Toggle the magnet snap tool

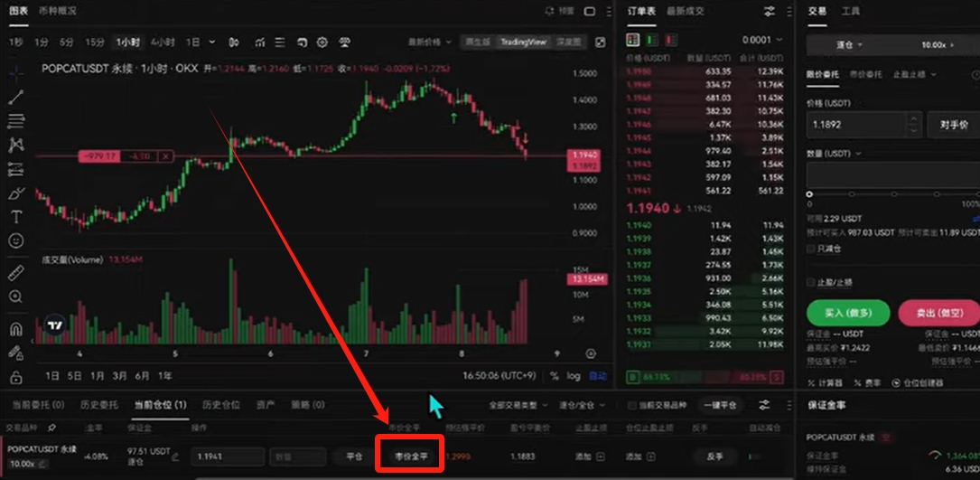[x=17, y=328]
